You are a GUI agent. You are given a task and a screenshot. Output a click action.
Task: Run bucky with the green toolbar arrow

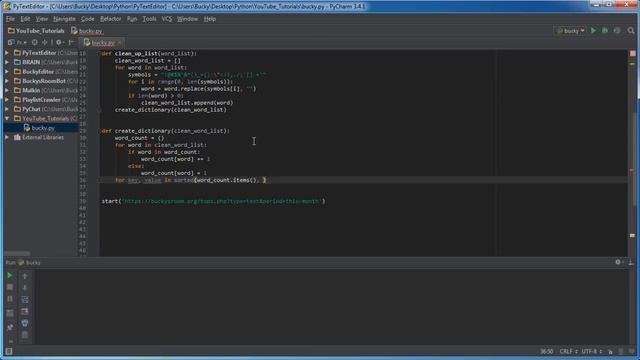[593, 31]
